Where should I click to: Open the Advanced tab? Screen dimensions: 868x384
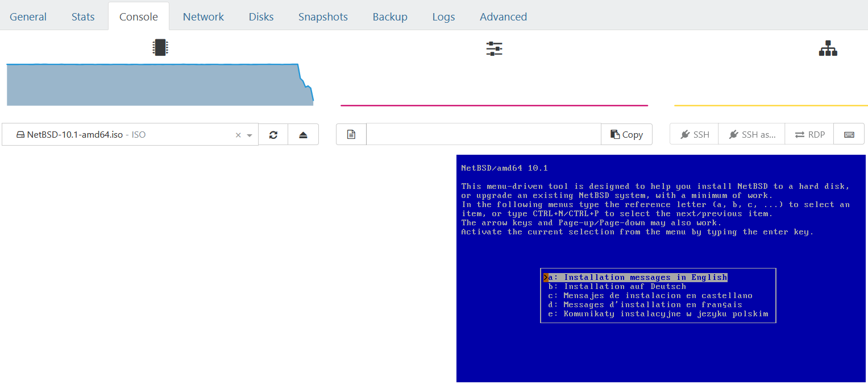[503, 16]
